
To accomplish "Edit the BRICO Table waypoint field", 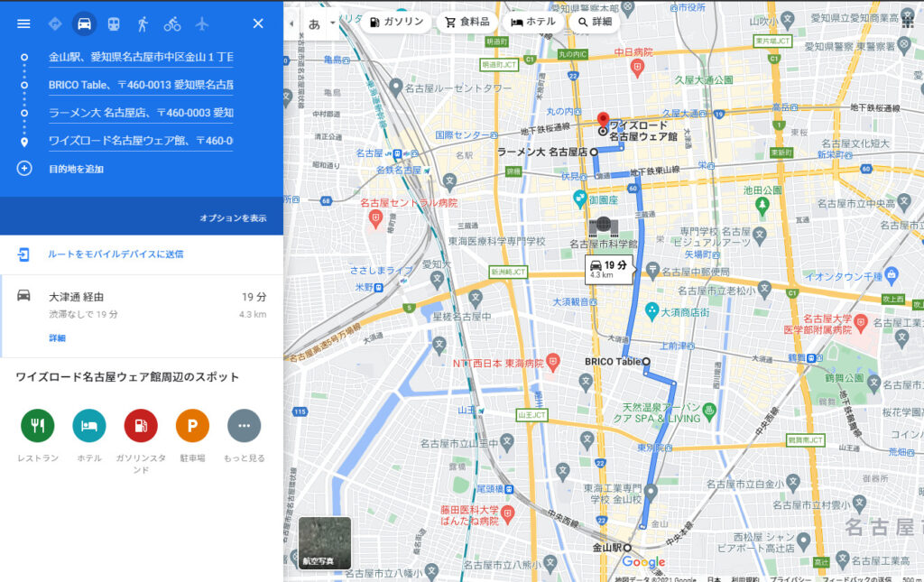I will (x=141, y=85).
